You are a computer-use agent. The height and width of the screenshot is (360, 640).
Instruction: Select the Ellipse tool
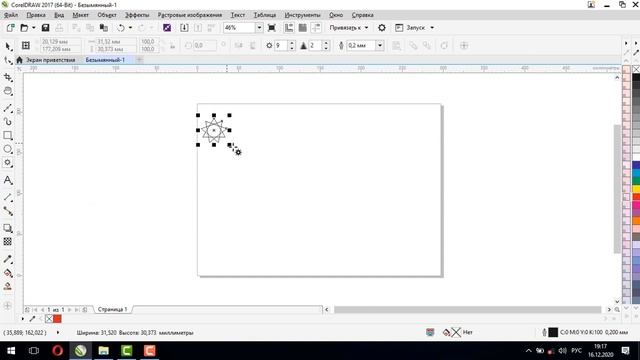[x=8, y=149]
